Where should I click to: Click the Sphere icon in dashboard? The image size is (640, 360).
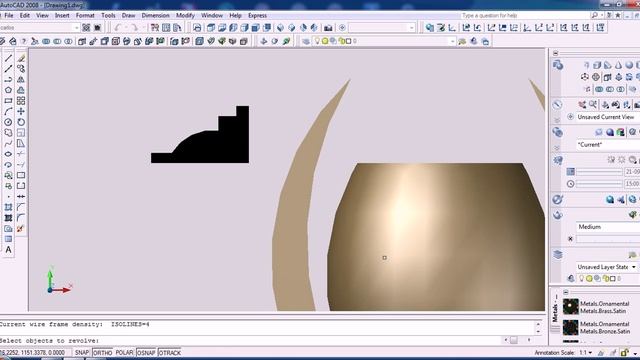pos(629,65)
